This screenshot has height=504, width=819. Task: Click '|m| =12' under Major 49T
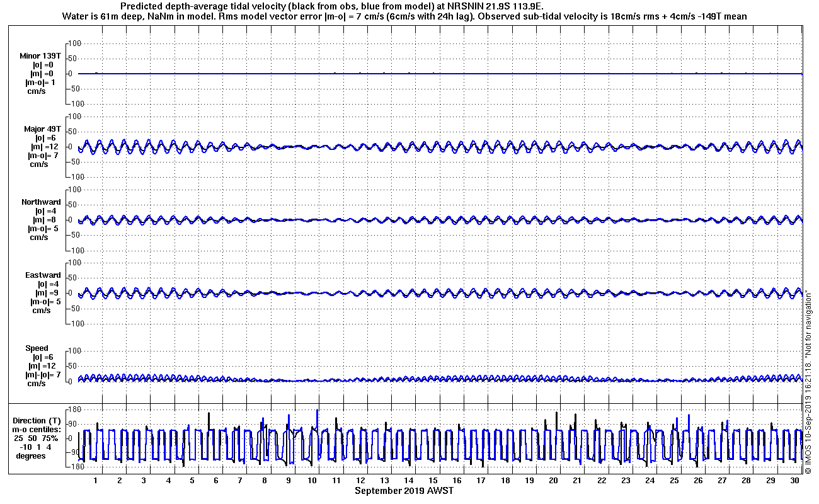(43, 146)
